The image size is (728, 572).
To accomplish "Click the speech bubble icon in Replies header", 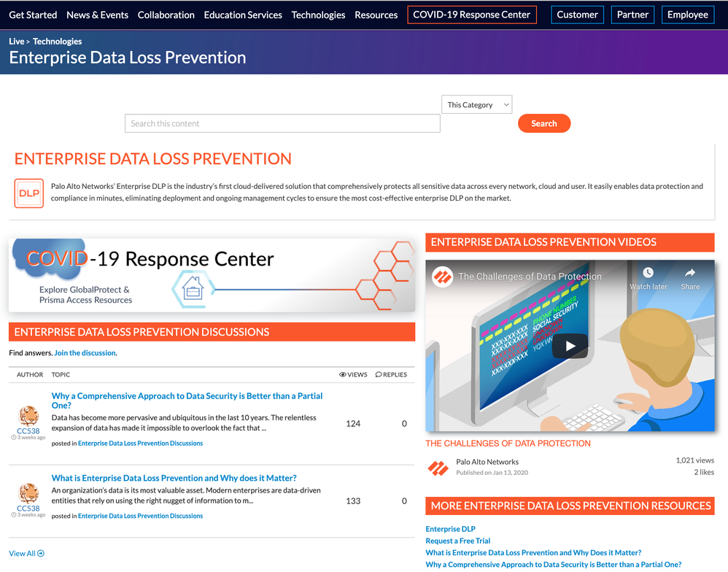I will [379, 375].
